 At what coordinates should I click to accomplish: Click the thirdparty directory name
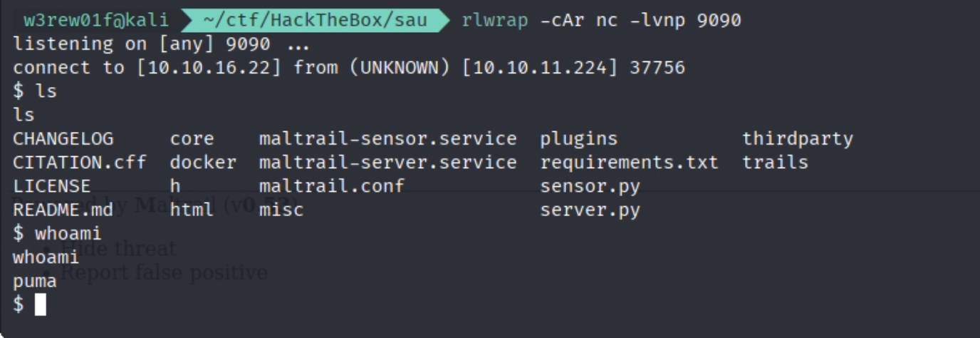(x=798, y=139)
